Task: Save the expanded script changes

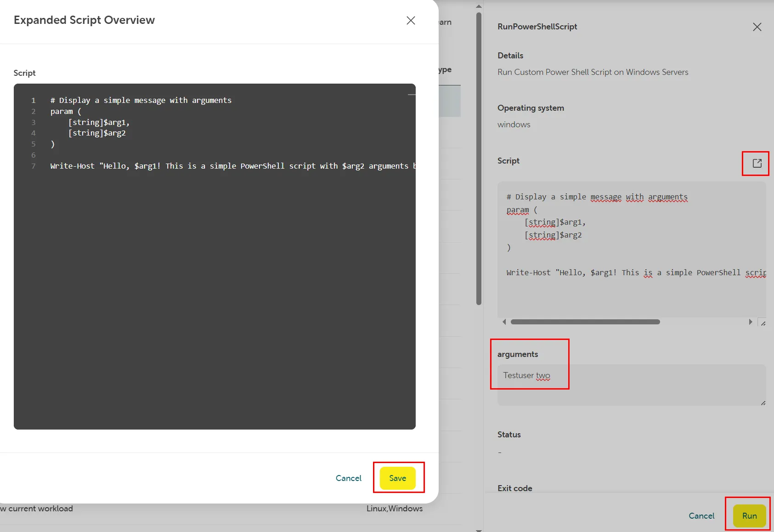Action: click(397, 478)
